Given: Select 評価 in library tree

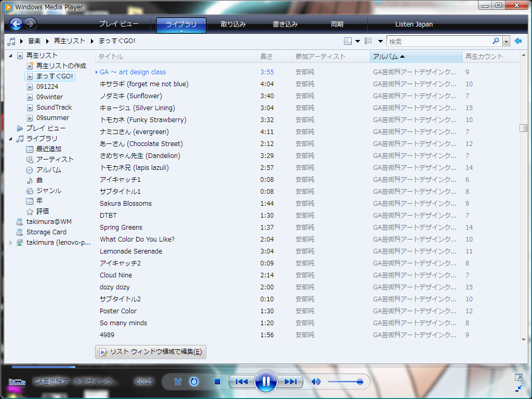Looking at the screenshot, I should coord(43,211).
